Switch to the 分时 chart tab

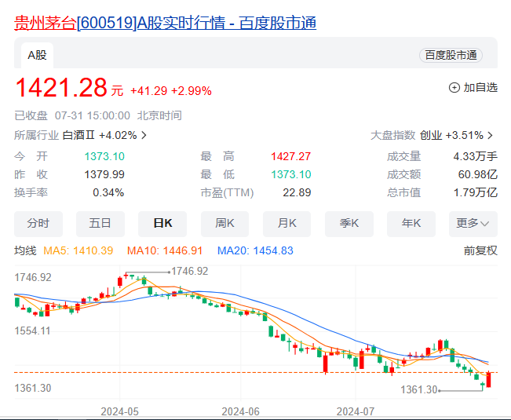coord(38,224)
